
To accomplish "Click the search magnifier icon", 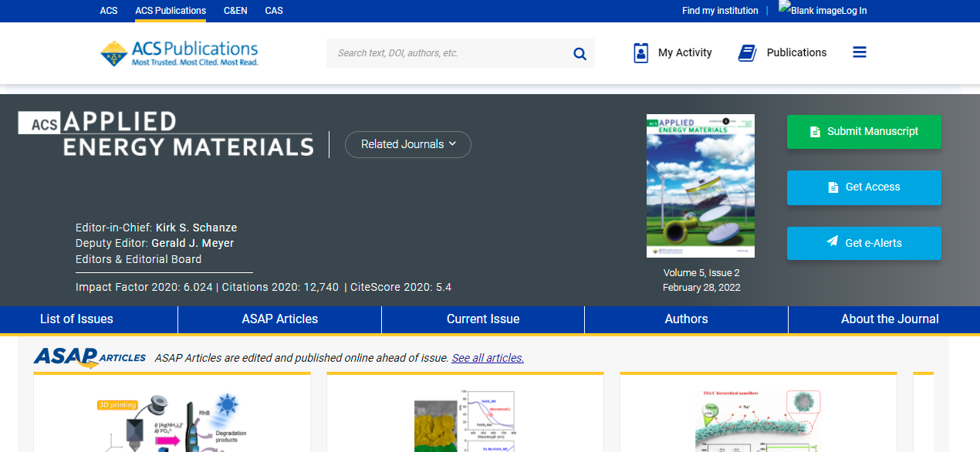I will tap(580, 53).
